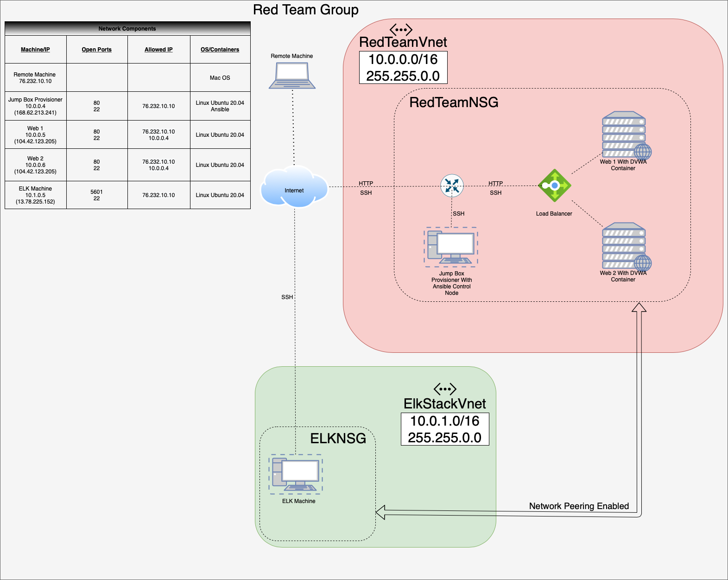Viewport: 728px width, 580px height.
Task: Select the 'Open Ports' column header
Action: (x=97, y=50)
